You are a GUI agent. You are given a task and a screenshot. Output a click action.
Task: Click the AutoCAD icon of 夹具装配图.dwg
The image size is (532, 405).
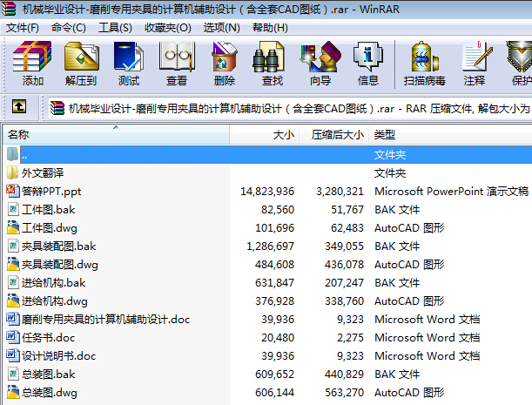pos(13,264)
